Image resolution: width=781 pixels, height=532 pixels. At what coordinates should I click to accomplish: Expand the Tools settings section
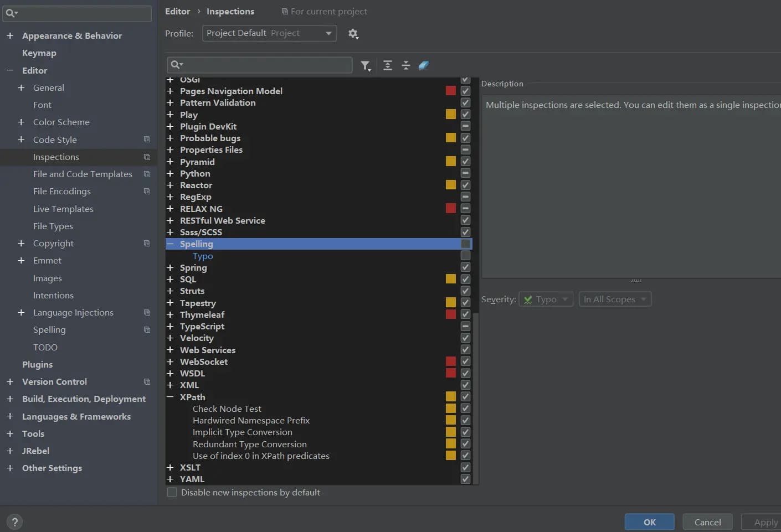tap(10, 433)
